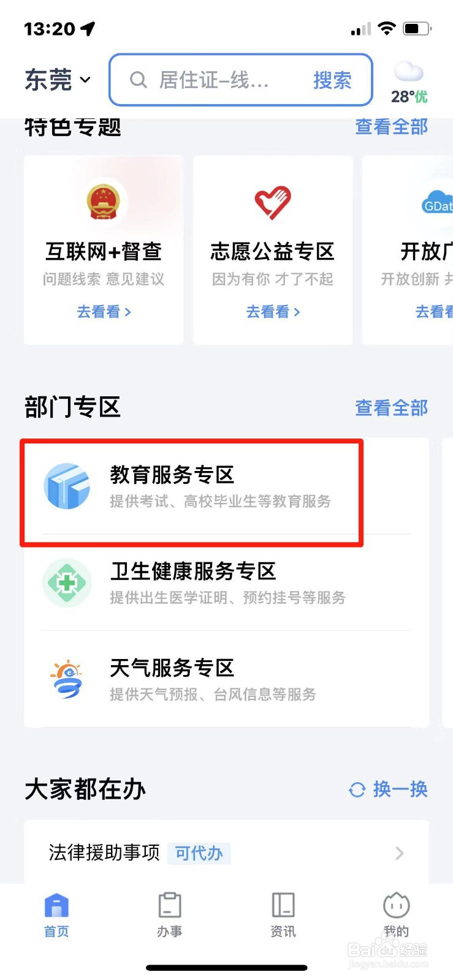Refresh list with 换一换
Viewport: 453px width, 980px height.
[388, 790]
